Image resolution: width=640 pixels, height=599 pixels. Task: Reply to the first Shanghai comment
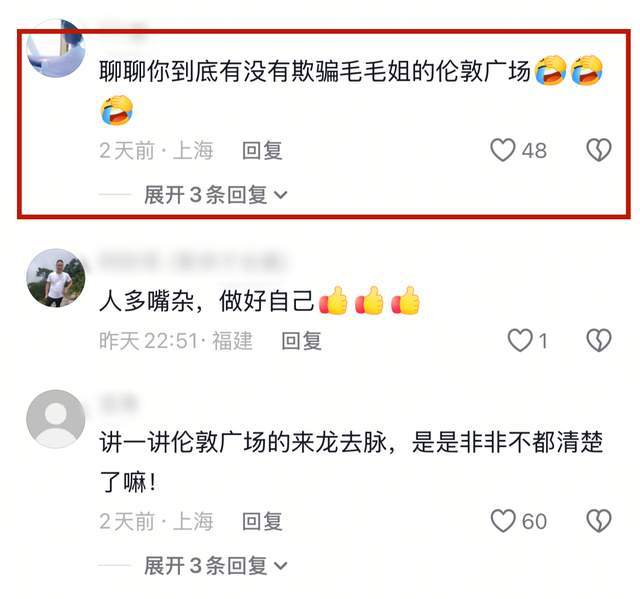pos(262,151)
